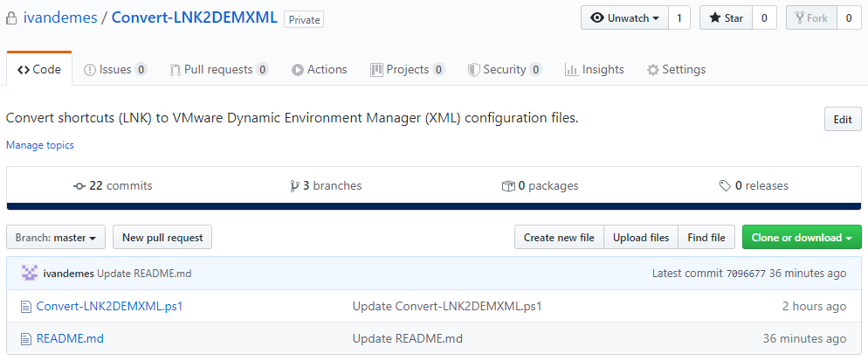Click the language breakdown color bar
868x361 pixels.
(434, 207)
